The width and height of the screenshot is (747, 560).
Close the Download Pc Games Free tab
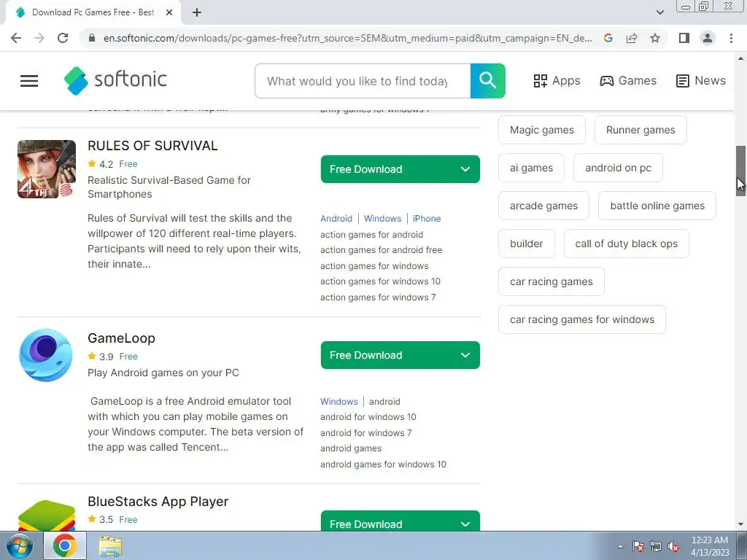tap(169, 12)
